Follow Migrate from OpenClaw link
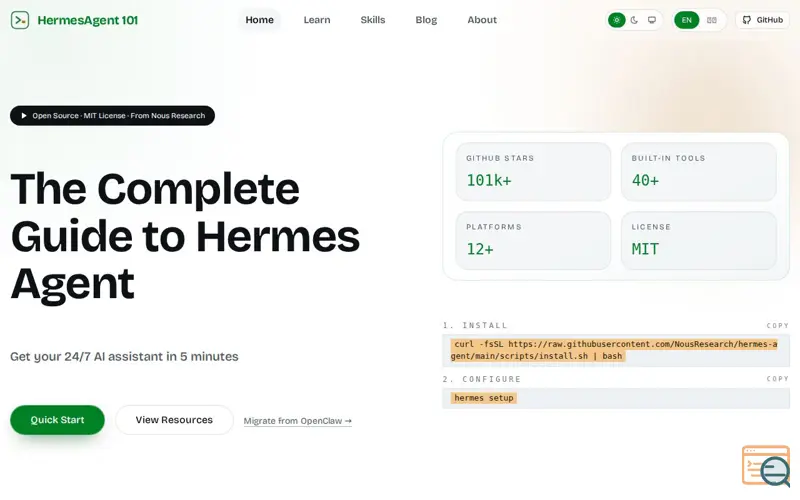The height and width of the screenshot is (500, 800). [x=297, y=421]
